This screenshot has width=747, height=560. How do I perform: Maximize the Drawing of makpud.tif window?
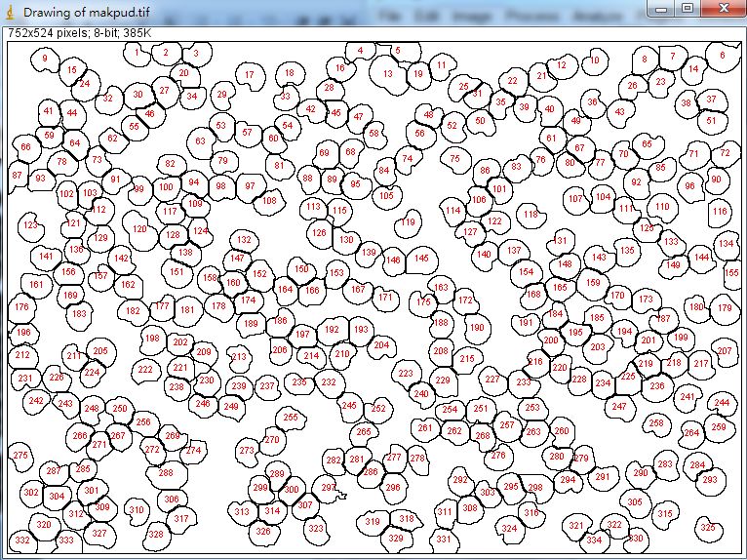[687, 8]
